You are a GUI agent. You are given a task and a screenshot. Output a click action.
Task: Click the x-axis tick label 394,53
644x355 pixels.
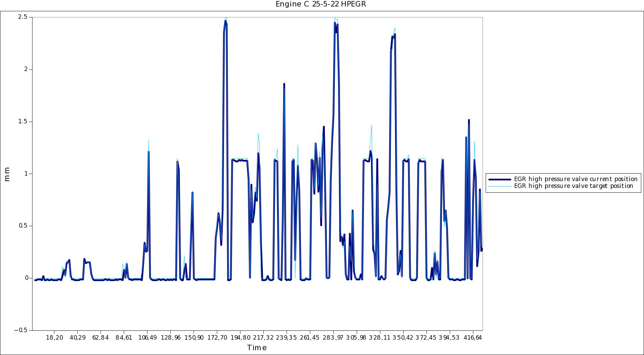coord(450,338)
